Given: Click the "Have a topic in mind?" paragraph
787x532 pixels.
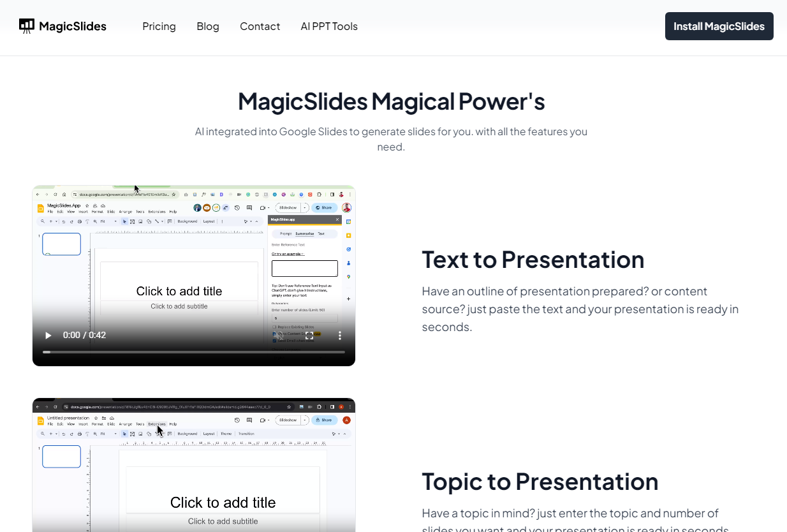Looking at the screenshot, I should tap(576, 519).
